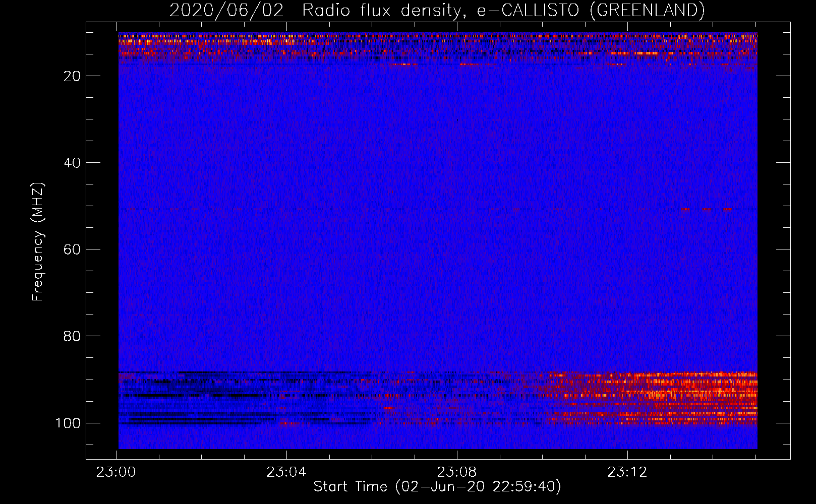Click the y-axis label 'Frequency (MHZ)'
The height and width of the screenshot is (504, 816).
pyautogui.click(x=38, y=242)
